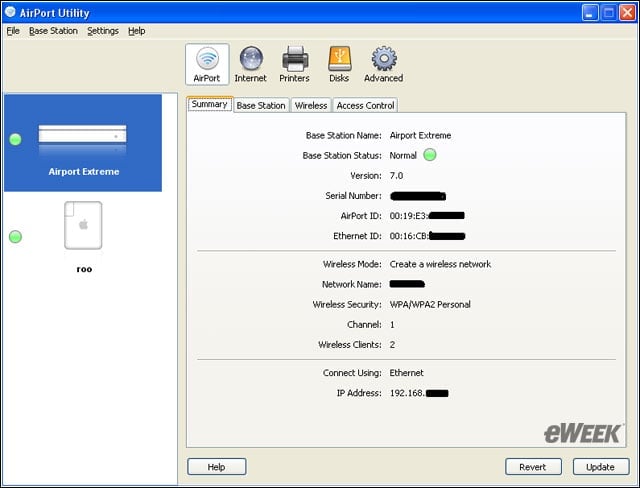Minimize the AirPort Utility window

[590, 13]
